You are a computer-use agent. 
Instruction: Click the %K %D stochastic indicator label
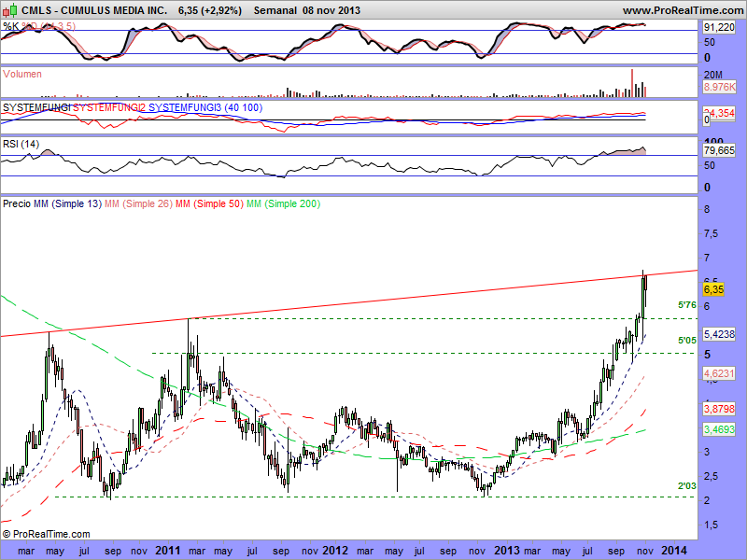pos(39,26)
